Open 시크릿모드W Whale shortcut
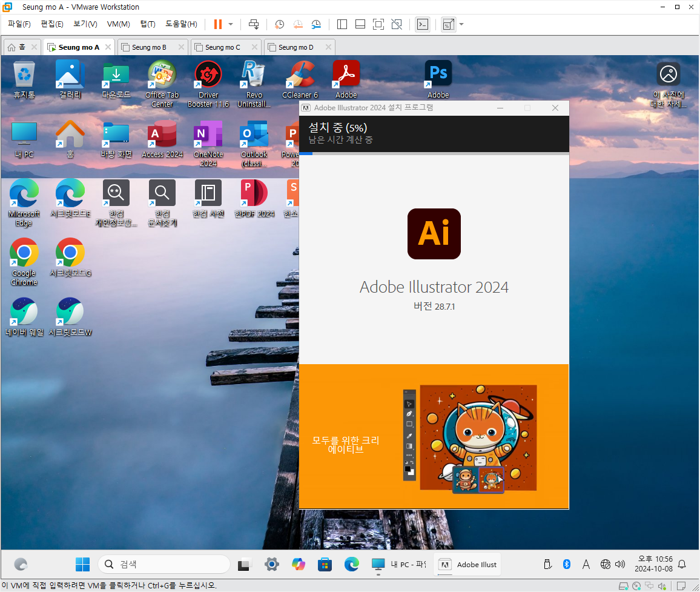700x592 pixels. click(x=70, y=318)
